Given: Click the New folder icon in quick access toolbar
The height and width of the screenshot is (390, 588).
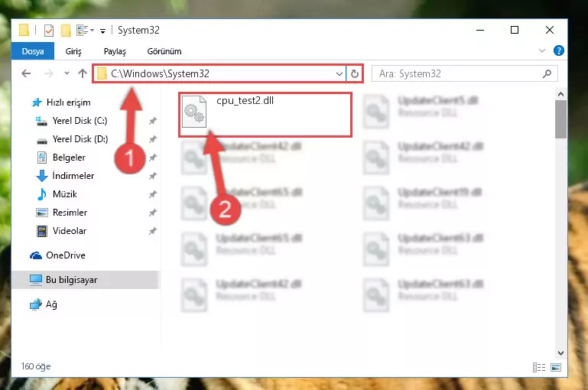Looking at the screenshot, I should pos(66,31).
